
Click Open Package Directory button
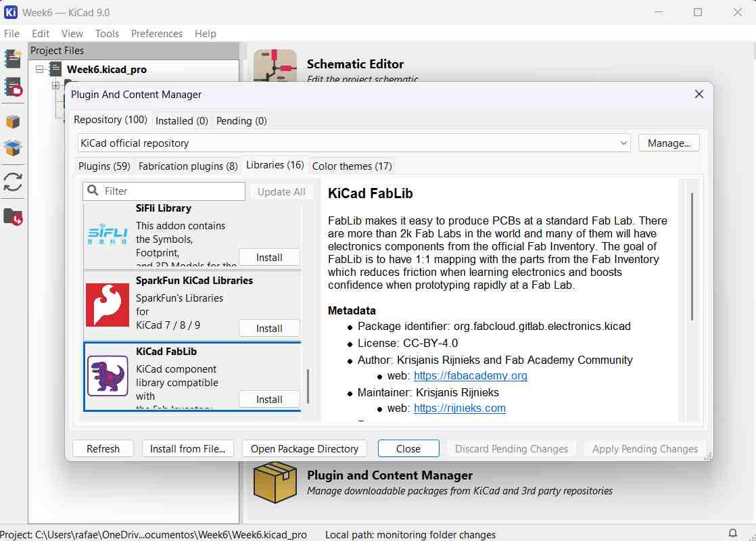304,449
